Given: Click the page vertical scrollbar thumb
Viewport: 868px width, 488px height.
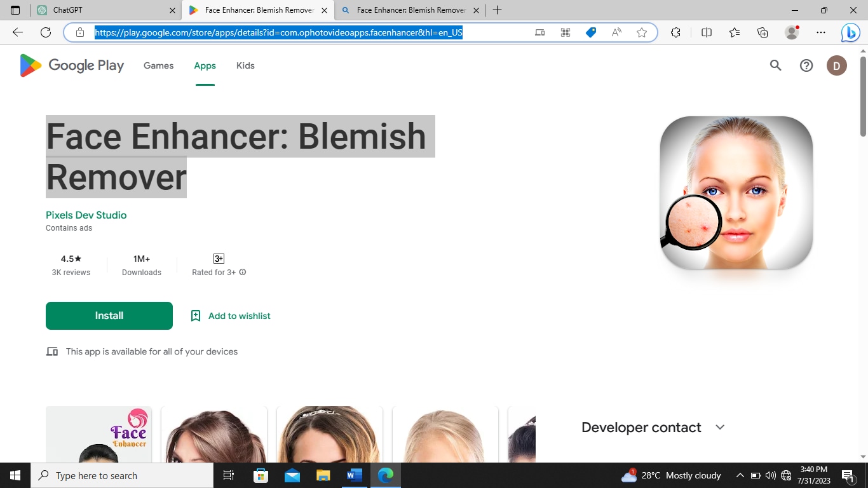Looking at the screenshot, I should (x=863, y=97).
